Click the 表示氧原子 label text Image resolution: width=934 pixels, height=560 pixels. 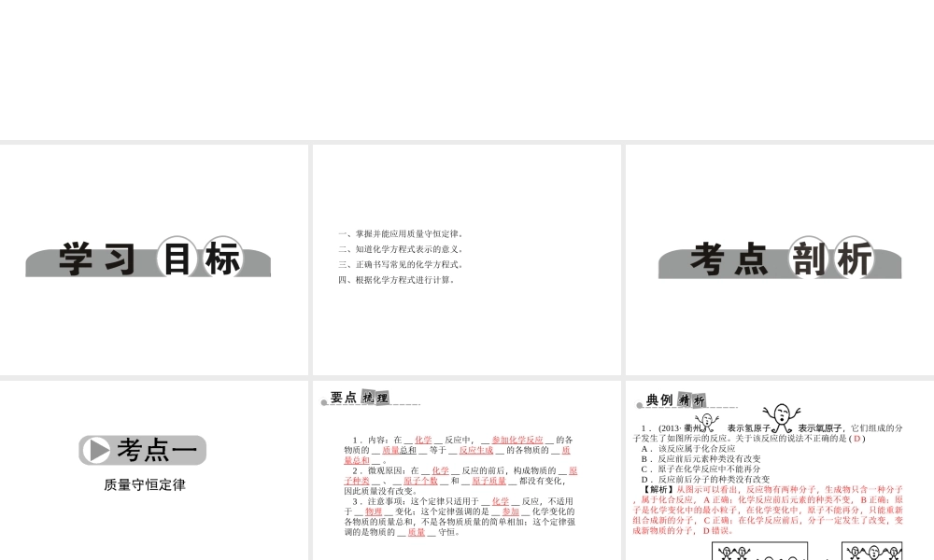click(x=820, y=428)
